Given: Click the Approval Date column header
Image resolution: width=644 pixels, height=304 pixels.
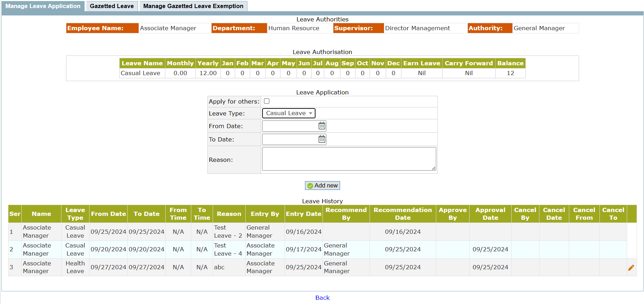Looking at the screenshot, I should coord(490,214).
